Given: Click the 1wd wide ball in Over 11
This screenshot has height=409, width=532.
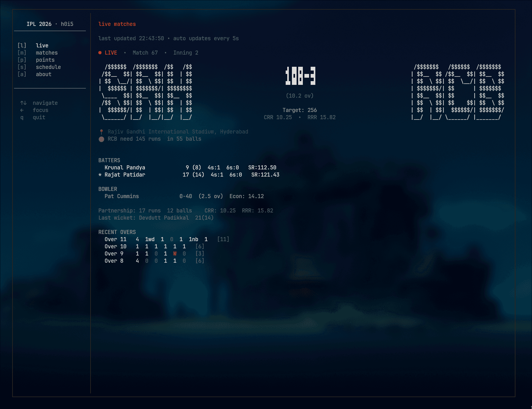Looking at the screenshot, I should [150, 239].
